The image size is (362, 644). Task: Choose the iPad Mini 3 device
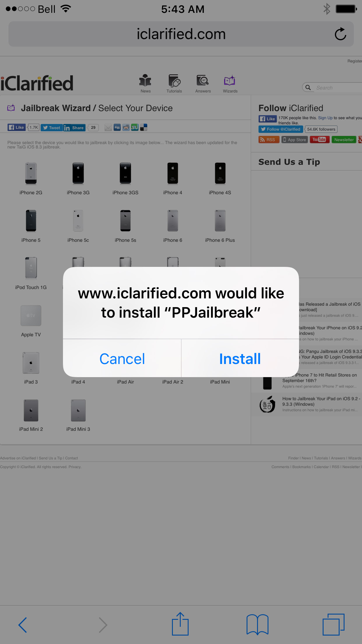tap(78, 410)
